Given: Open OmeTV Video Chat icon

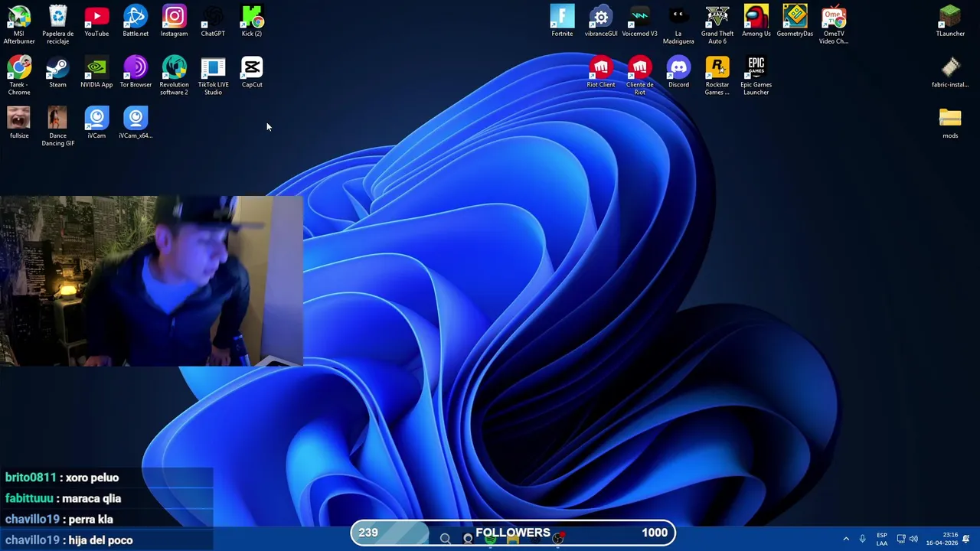Looking at the screenshot, I should pos(834,24).
